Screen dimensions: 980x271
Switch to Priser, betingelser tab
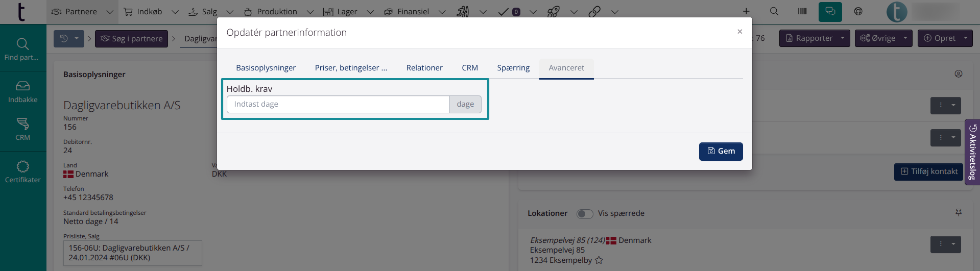tap(351, 68)
